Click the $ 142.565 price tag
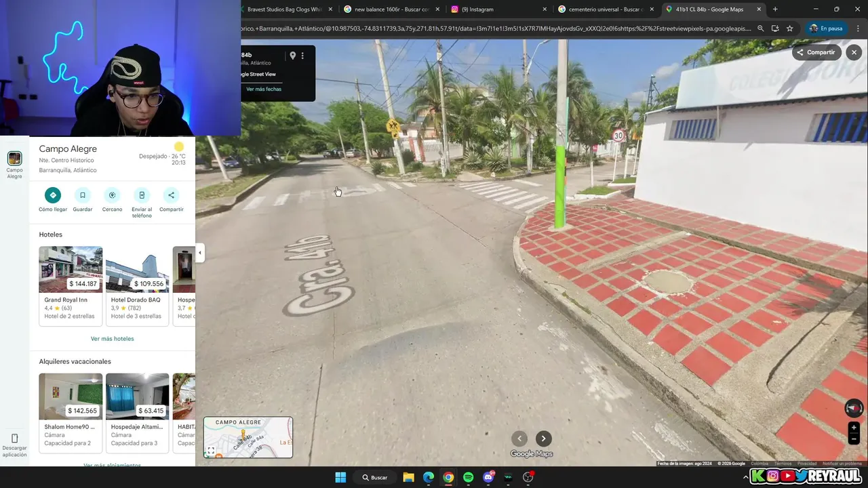 [x=83, y=410]
